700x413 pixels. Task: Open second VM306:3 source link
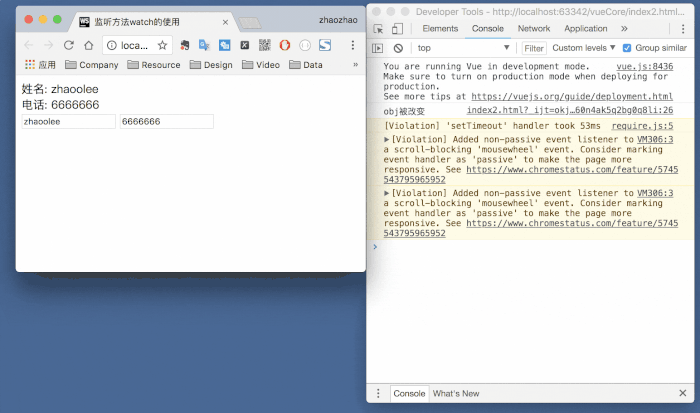(655, 193)
